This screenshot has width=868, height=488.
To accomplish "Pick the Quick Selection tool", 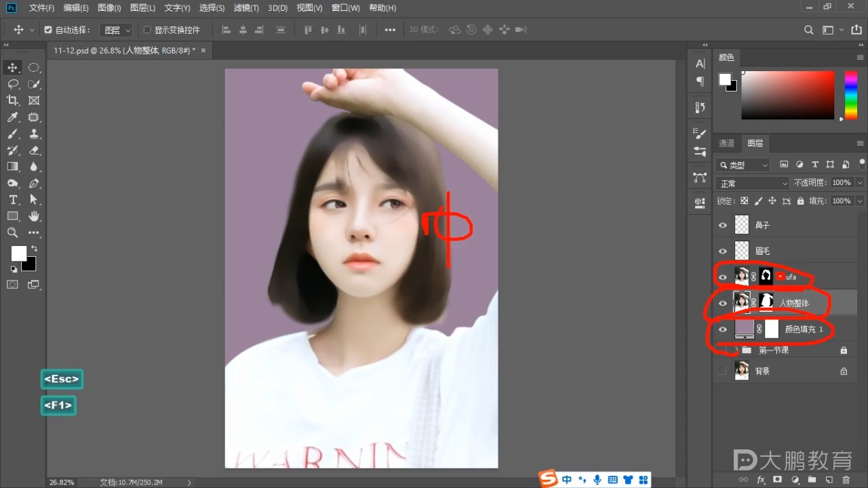I will [x=34, y=84].
